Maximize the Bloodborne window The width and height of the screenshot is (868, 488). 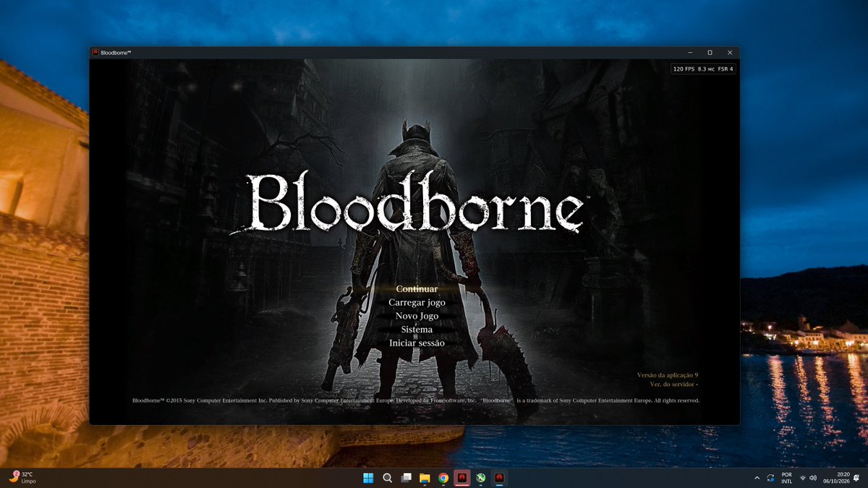tap(710, 53)
